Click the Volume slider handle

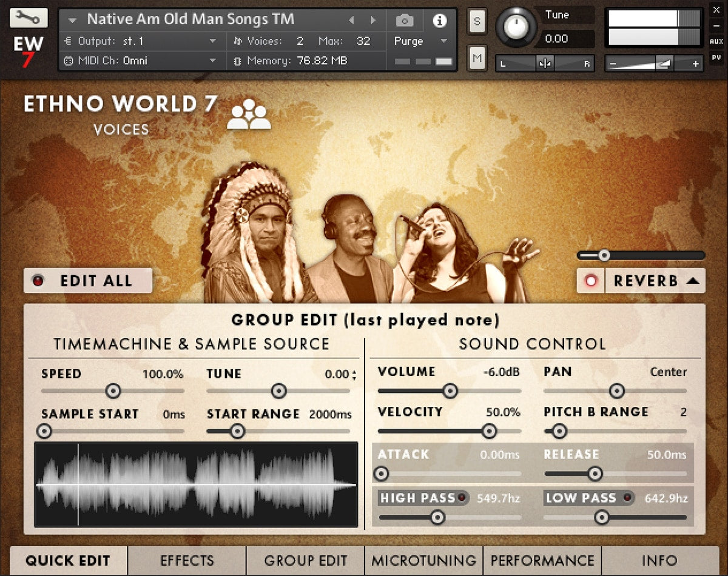pyautogui.click(x=450, y=391)
